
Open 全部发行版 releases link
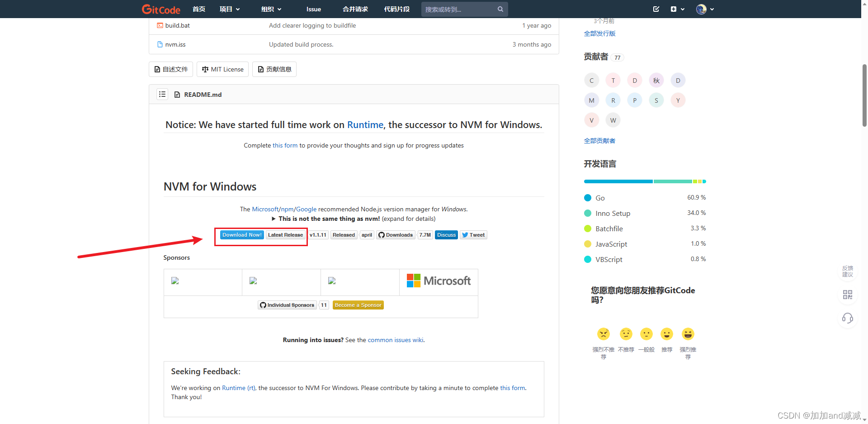[x=599, y=33]
